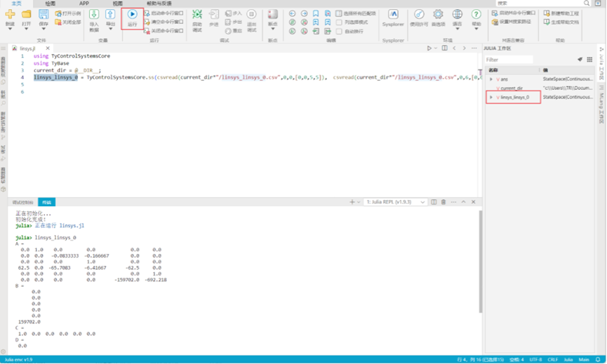This screenshot has height=364, width=607.
Task: Open the 帮助与反馈 ribbon tab
Action: point(159,4)
